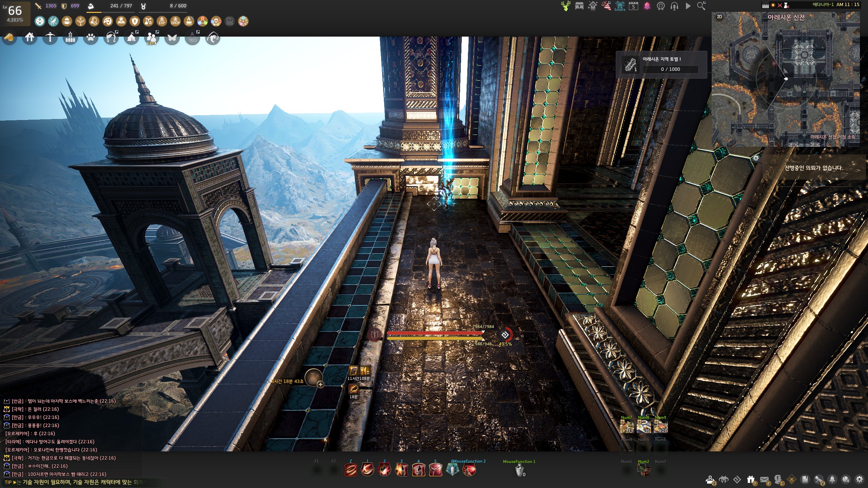868x488 pixels.
Task: Use the Num7 food slot with count 33
Action: [627, 427]
